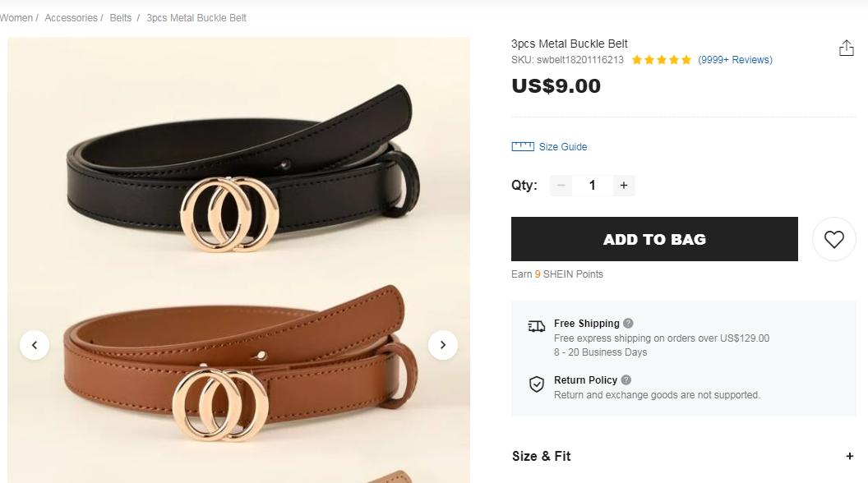868x483 pixels.
Task: Click the share icon
Action: (x=846, y=49)
